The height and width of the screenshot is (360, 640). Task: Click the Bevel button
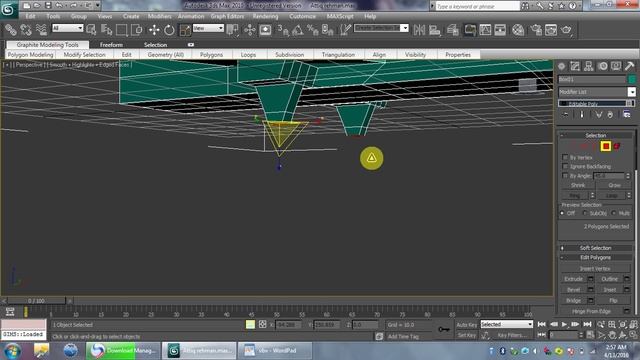[573, 290]
